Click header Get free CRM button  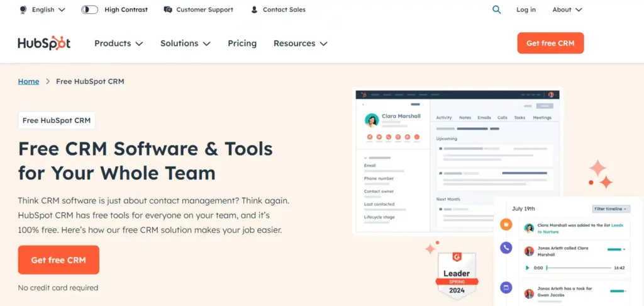(550, 43)
